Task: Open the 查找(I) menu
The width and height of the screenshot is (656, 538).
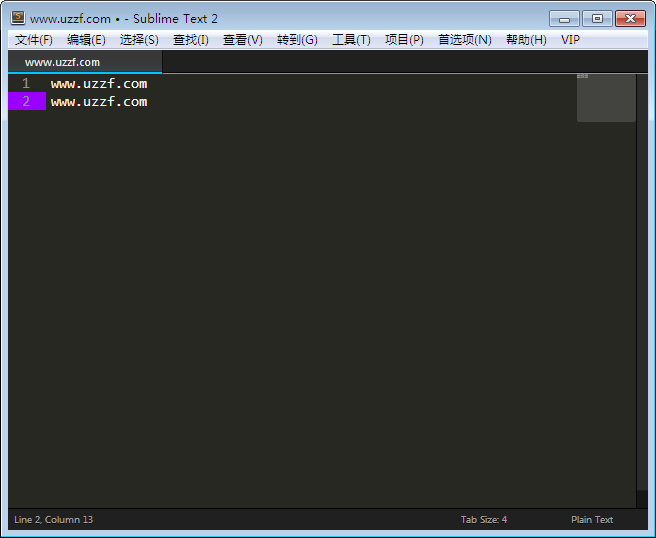Action: coord(190,40)
